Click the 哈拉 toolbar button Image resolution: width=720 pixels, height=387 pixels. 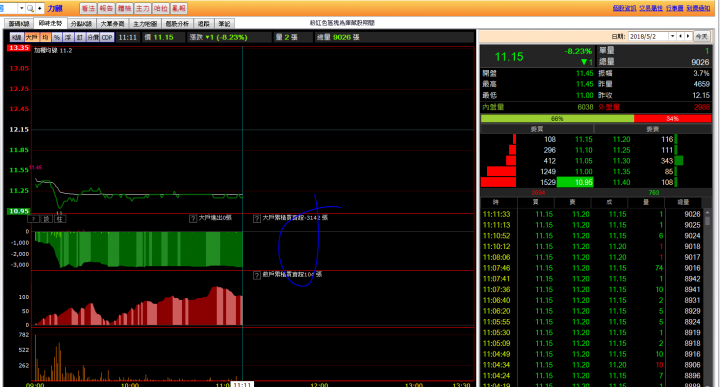pyautogui.click(x=161, y=9)
